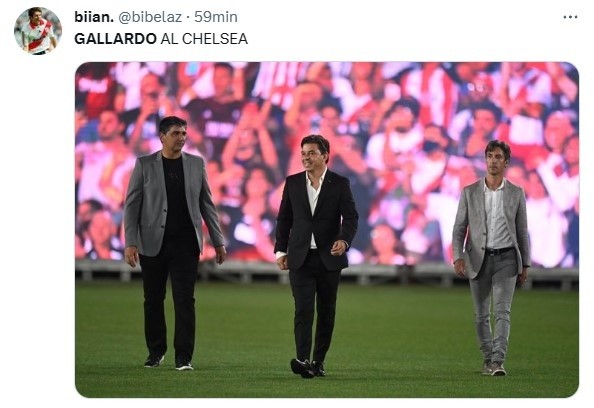Viewport: 594px width, 408px height.
Task: Click the player's jersey inside avatar
Action: [37, 36]
